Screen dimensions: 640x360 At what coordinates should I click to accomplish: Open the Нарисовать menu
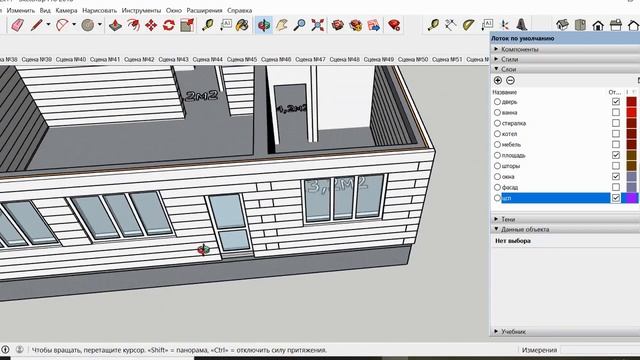click(x=100, y=10)
